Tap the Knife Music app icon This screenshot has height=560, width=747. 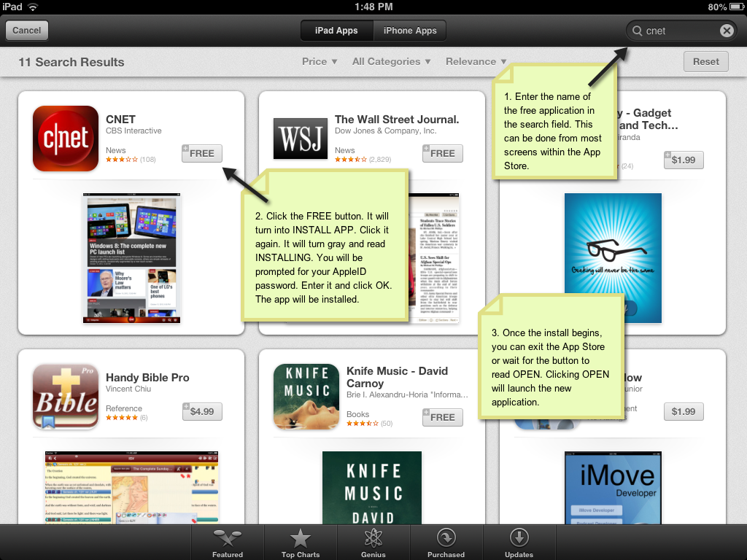(x=306, y=396)
